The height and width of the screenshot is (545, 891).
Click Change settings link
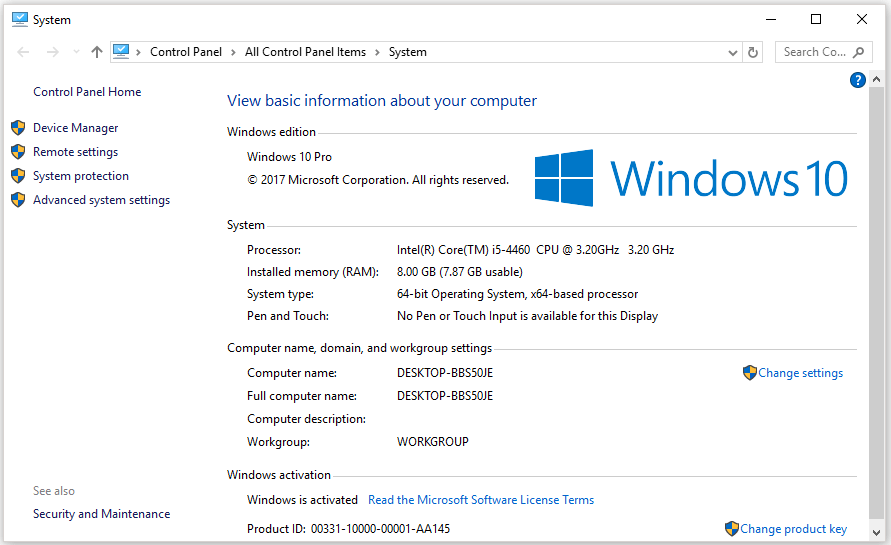(800, 373)
